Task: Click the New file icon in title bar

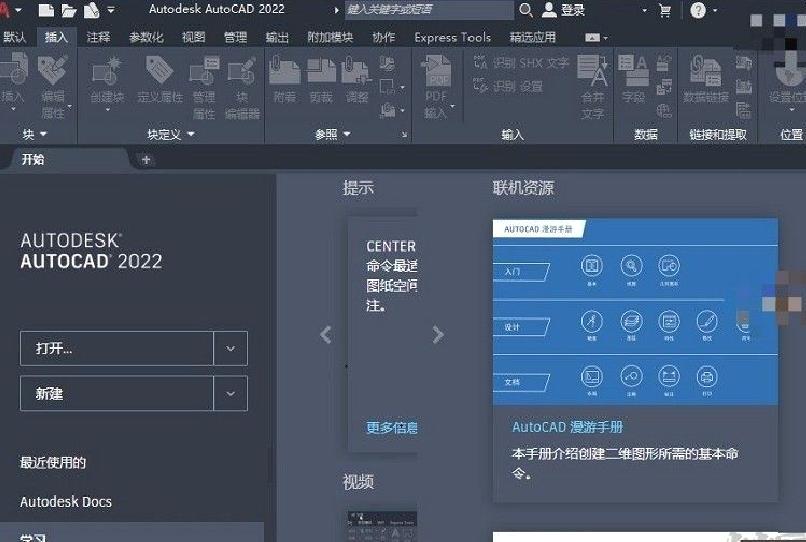Action: pos(46,10)
